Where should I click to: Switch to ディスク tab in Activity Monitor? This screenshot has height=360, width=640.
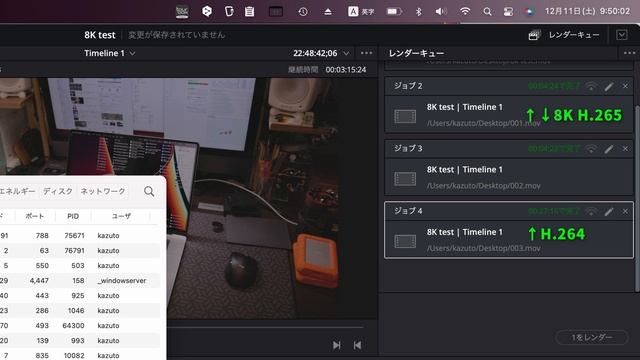[x=58, y=191]
